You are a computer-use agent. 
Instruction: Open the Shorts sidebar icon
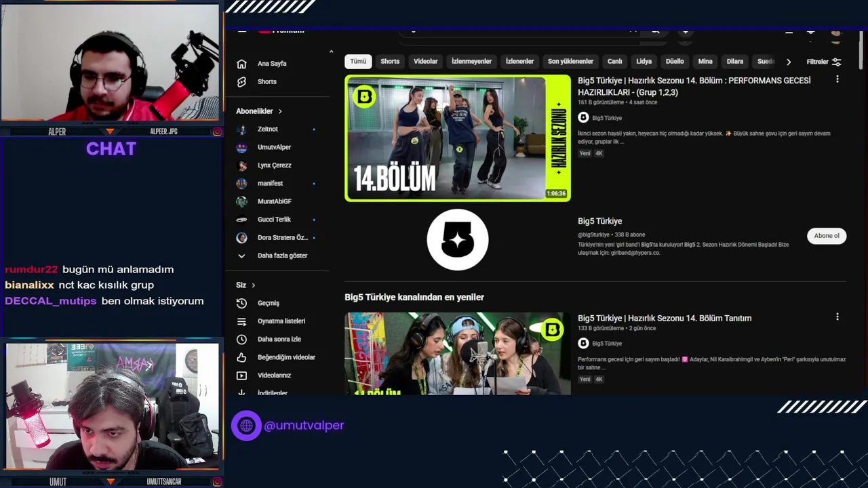tap(241, 81)
